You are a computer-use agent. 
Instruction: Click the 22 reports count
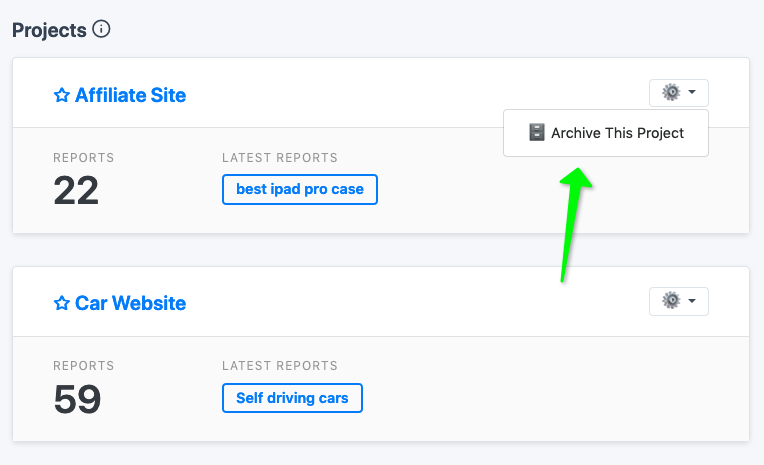76,191
